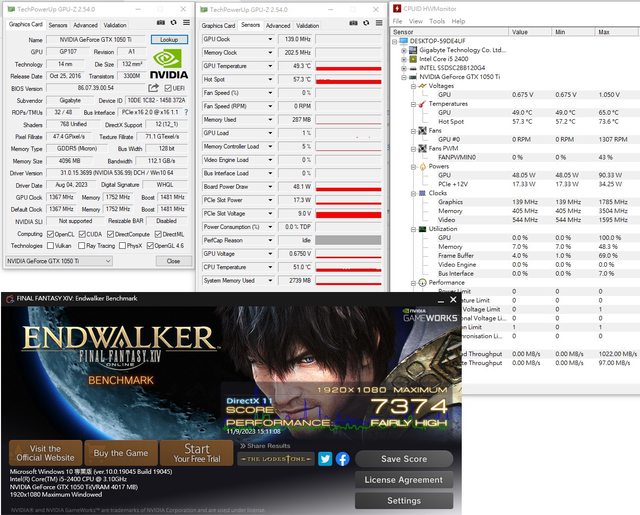Screen dimensions: 640x515
Task: Click the Lookup button
Action: coord(167,39)
